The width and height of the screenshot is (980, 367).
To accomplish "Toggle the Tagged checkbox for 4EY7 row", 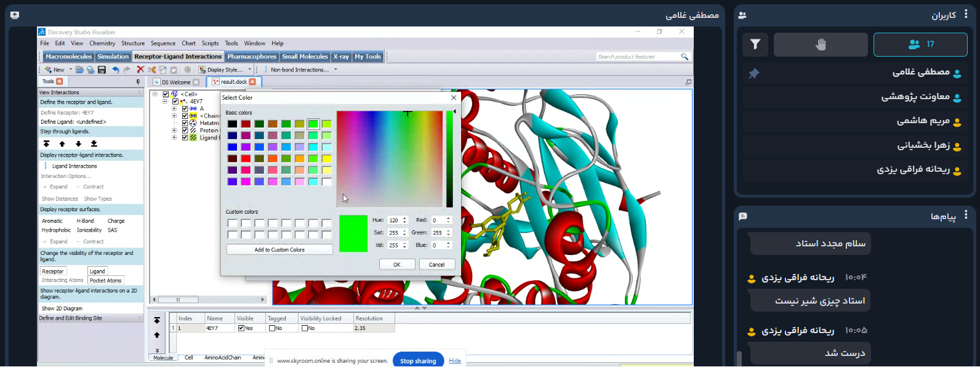I will 271,328.
